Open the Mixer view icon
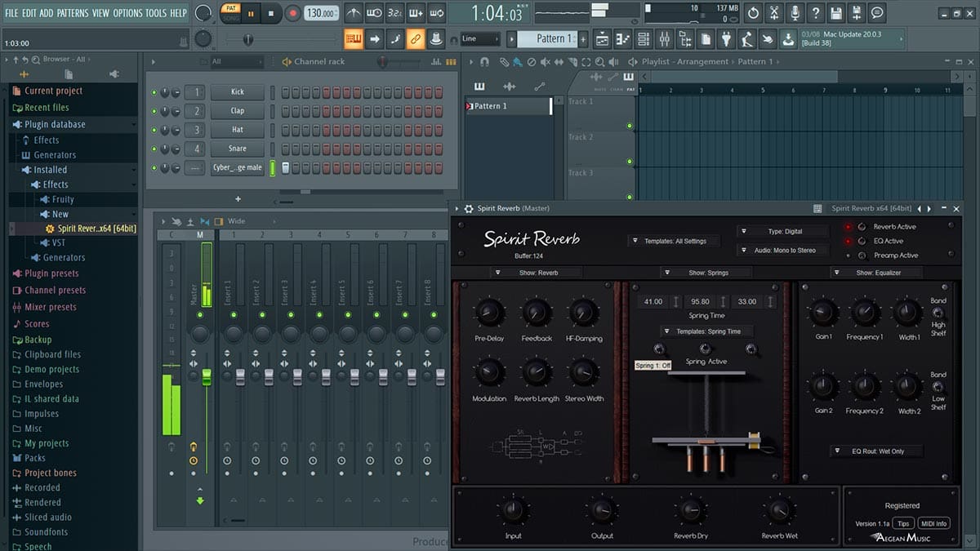 click(x=664, y=39)
